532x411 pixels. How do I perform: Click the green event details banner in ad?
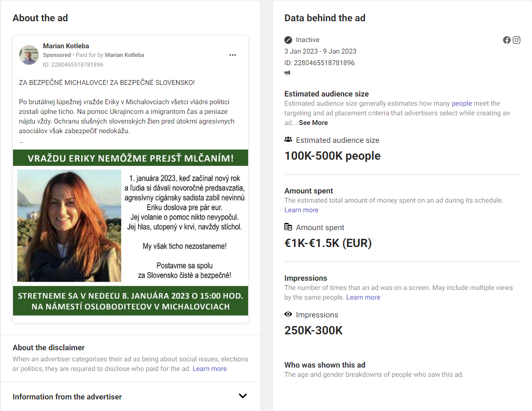(130, 301)
